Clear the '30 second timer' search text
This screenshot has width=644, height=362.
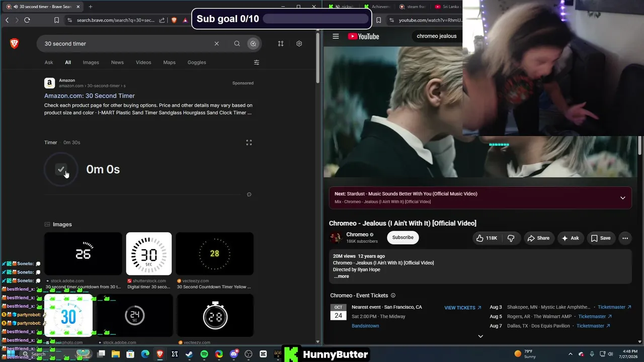(x=217, y=44)
